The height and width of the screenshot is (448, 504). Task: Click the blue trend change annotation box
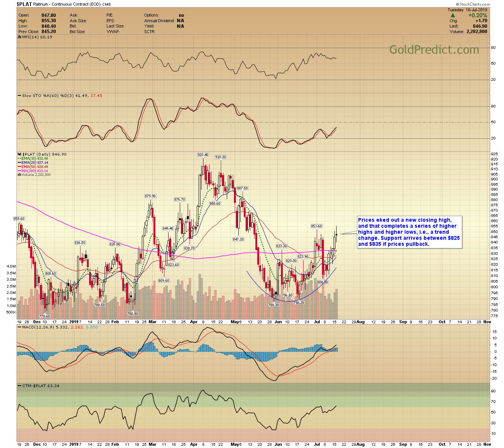coord(409,232)
